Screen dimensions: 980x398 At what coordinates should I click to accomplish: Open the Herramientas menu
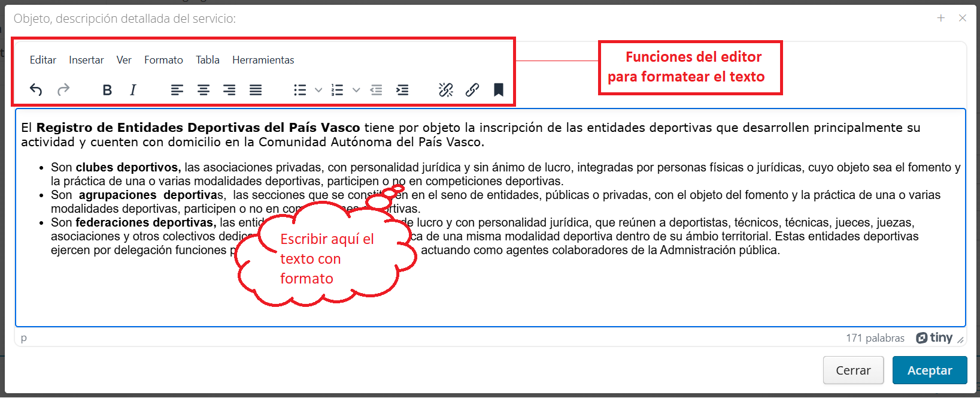[x=263, y=60]
